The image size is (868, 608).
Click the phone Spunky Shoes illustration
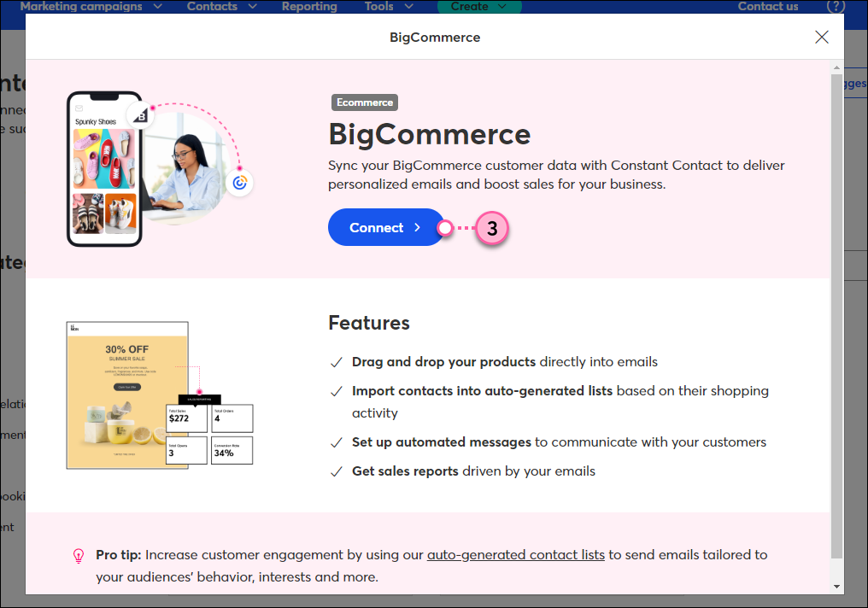coord(104,169)
